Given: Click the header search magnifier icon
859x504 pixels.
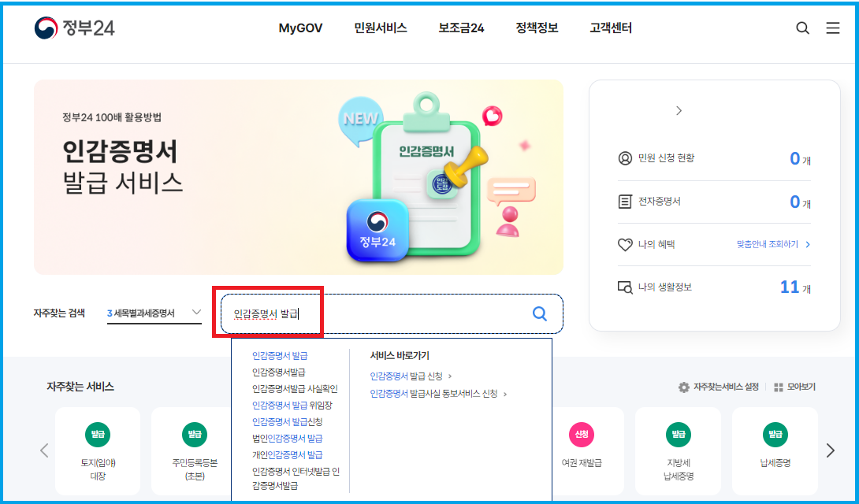Looking at the screenshot, I should tap(802, 28).
